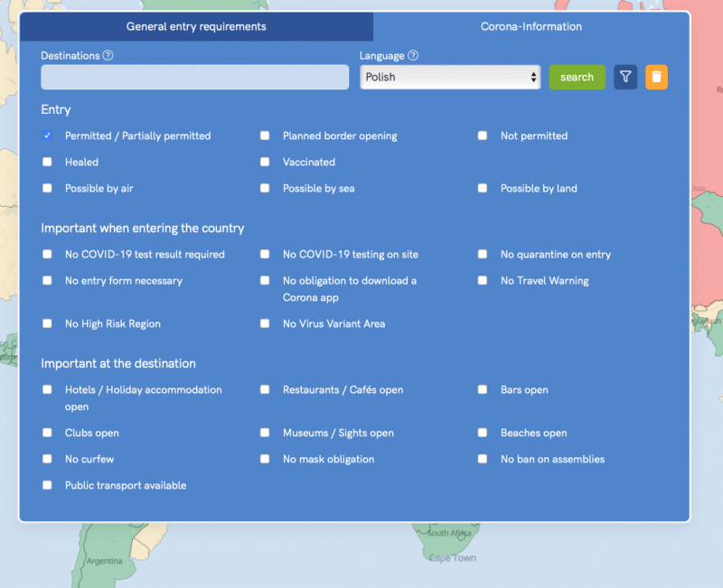Tick No quarantine on entry
Image resolution: width=723 pixels, height=588 pixels.
[483, 255]
